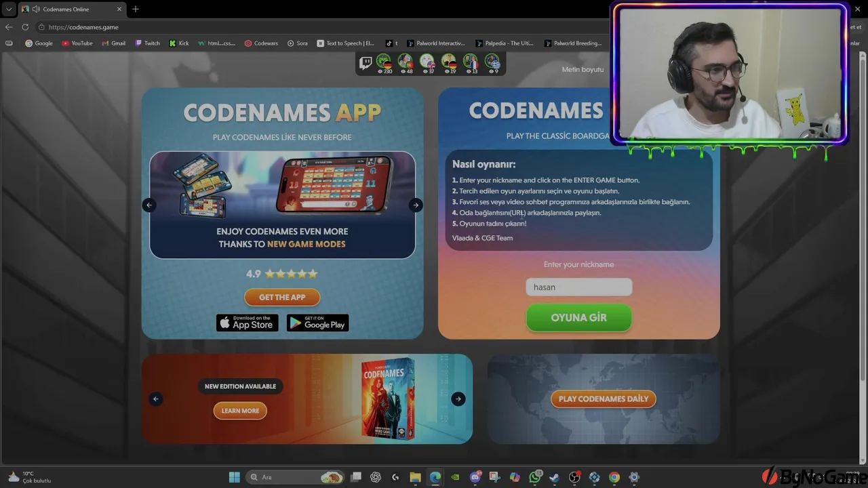Viewport: 868px width, 488px height.
Task: Open the Twitch streams icon on the page
Action: pyautogui.click(x=366, y=64)
